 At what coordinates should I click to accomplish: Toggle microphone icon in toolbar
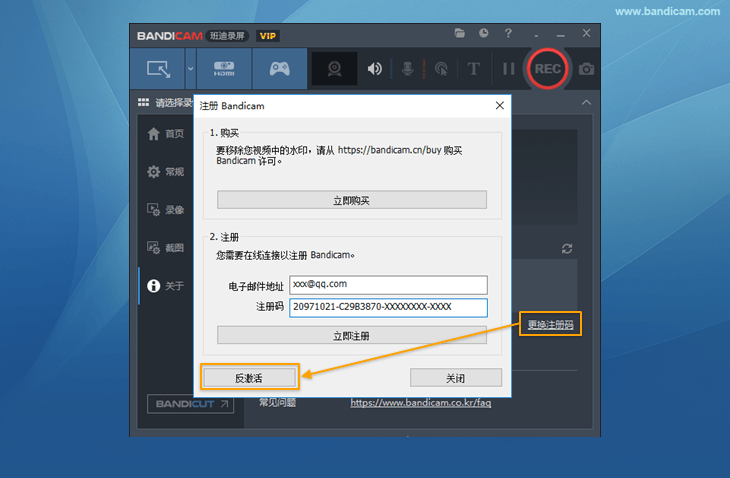click(407, 69)
